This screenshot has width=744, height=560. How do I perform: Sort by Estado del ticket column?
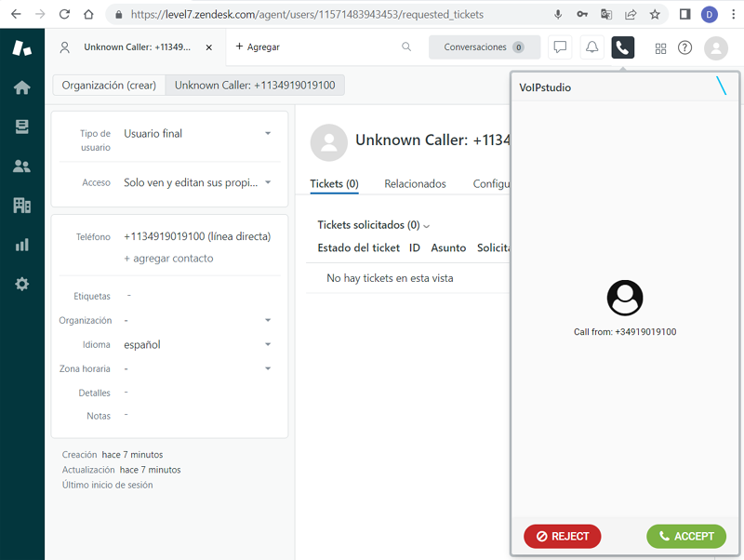(x=358, y=247)
